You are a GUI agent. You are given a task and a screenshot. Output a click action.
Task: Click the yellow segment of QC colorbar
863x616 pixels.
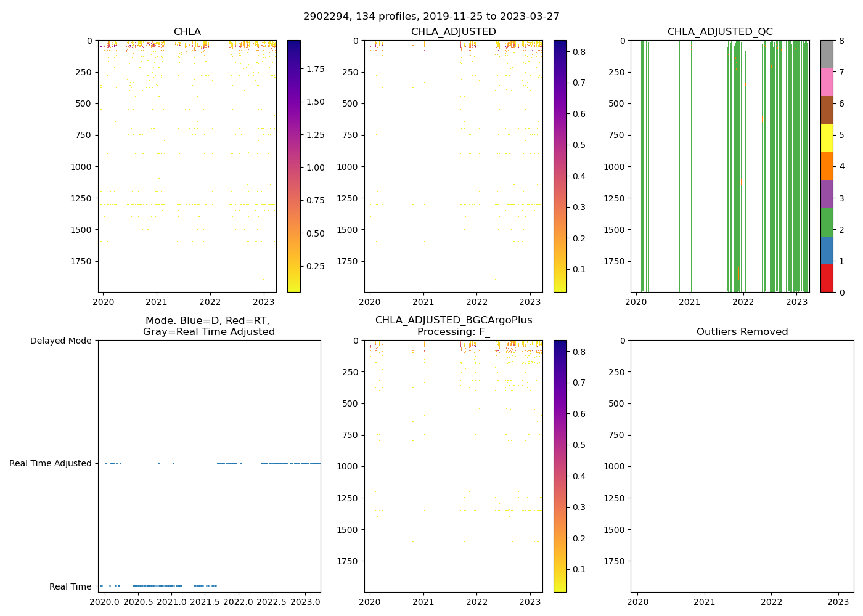click(827, 139)
